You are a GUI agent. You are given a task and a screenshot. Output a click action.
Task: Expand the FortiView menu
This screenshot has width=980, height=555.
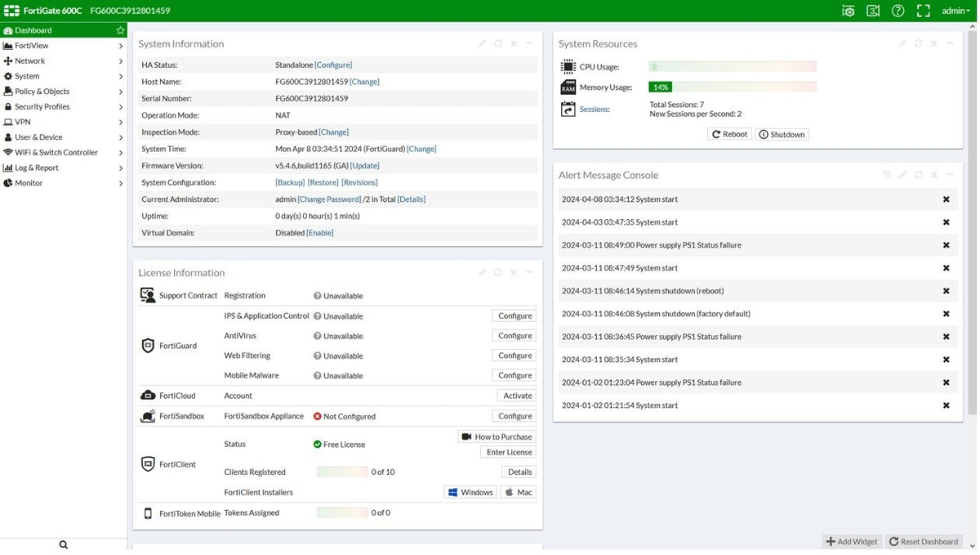tap(64, 46)
